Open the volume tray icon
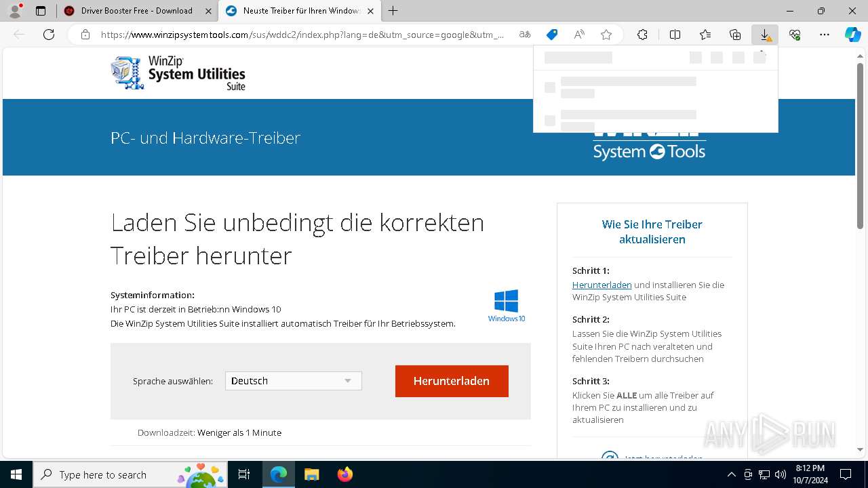Screen dimensions: 868x488 [x=781, y=474]
